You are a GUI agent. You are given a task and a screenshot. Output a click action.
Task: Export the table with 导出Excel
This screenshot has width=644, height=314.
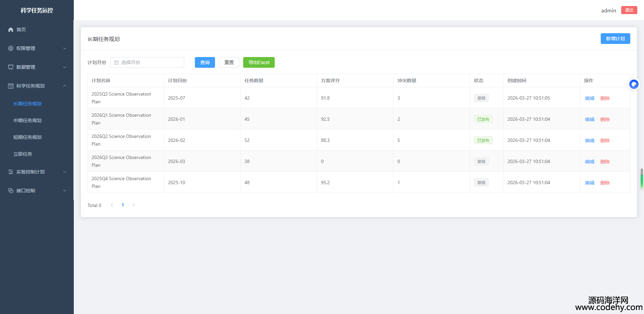259,62
